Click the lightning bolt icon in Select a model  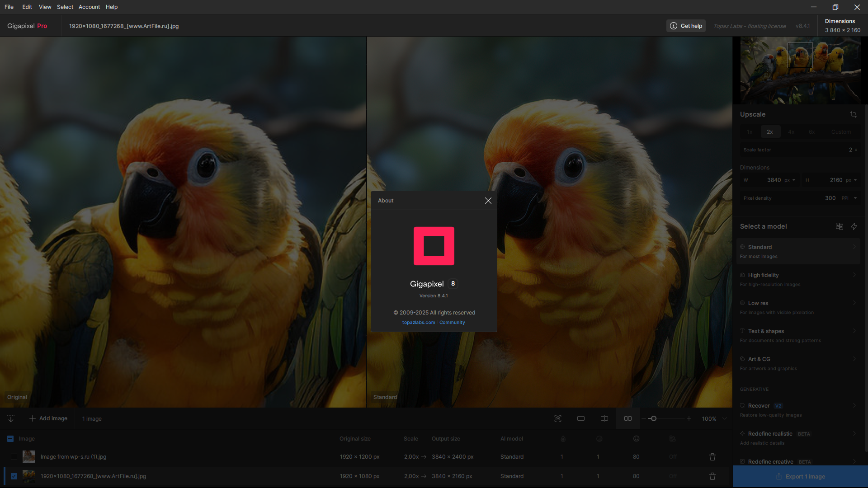854,226
